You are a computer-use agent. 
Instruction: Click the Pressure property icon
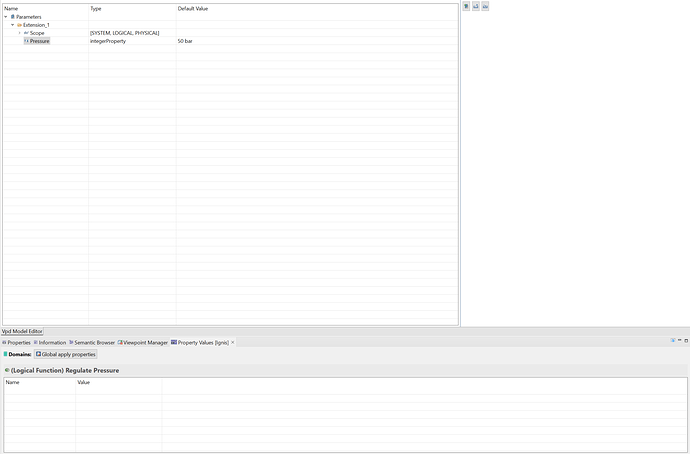26,41
